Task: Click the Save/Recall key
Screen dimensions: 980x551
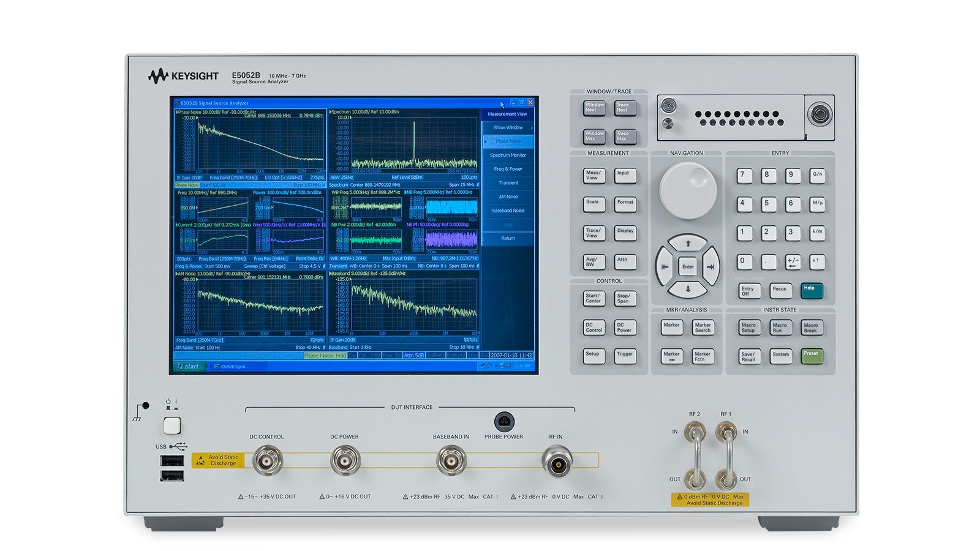Action: coord(749,356)
